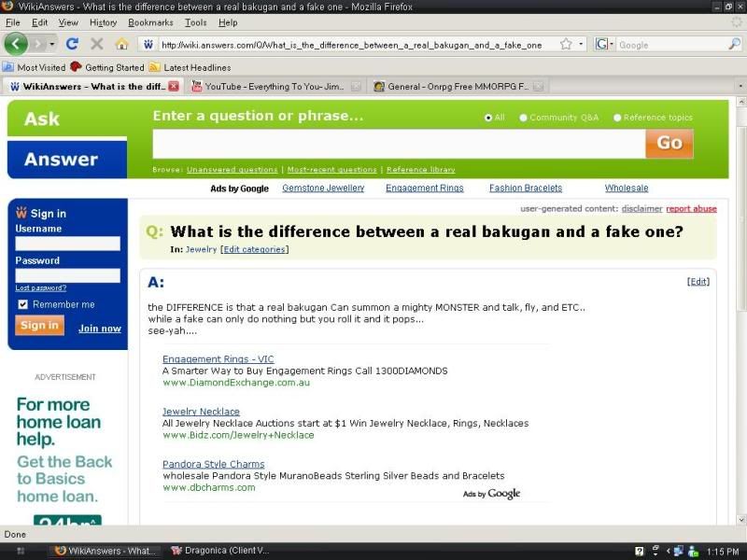The image size is (747, 560).
Task: Open the URL bar history dropdown
Action: coord(581,44)
